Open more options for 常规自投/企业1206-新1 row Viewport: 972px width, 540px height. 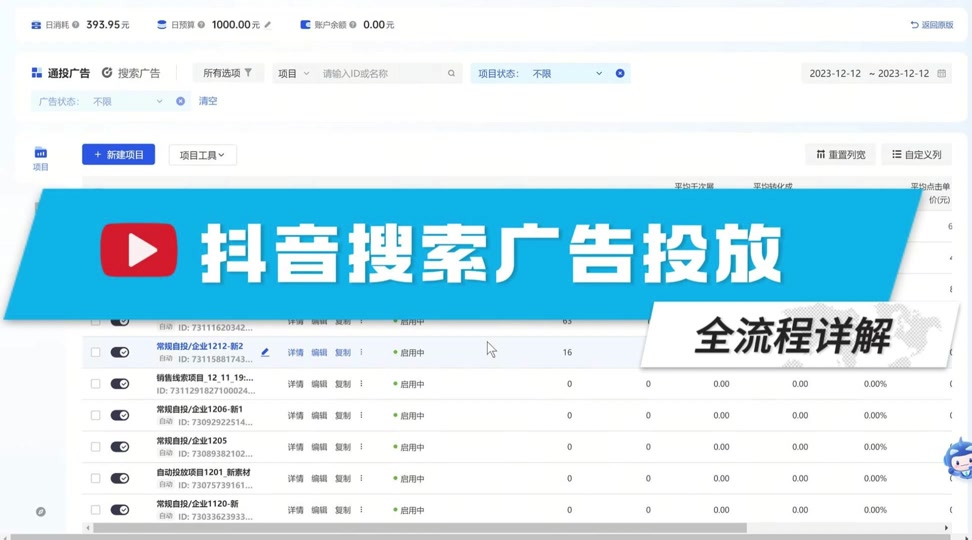point(361,415)
